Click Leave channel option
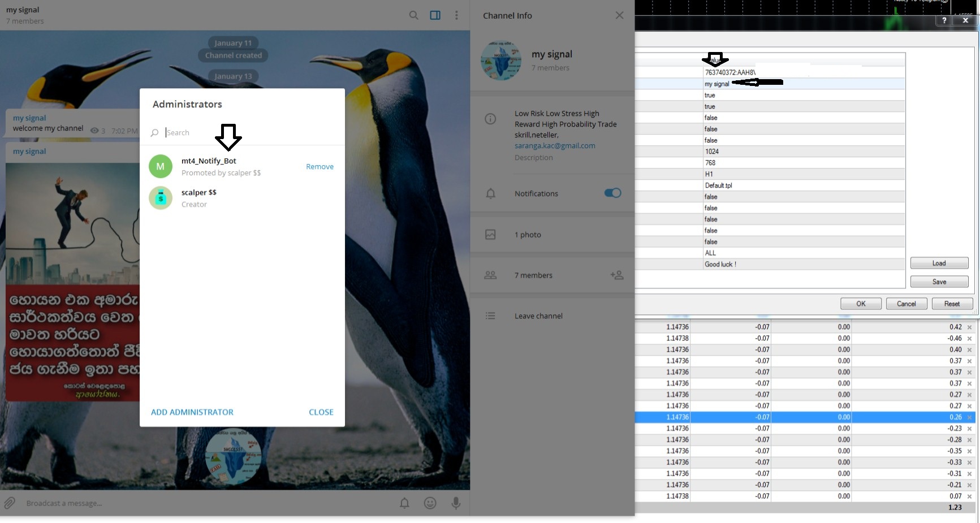The image size is (980, 523). (538, 316)
